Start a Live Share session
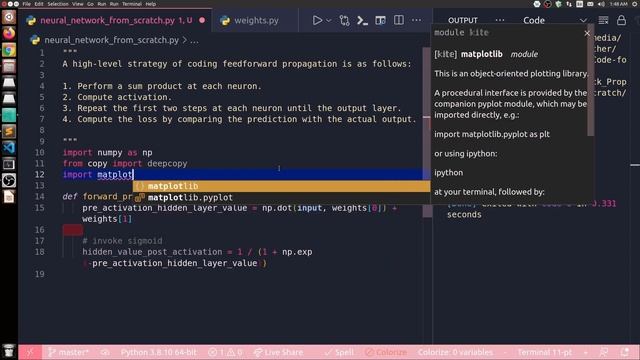Viewport: 640px width, 360px height. tap(278, 352)
